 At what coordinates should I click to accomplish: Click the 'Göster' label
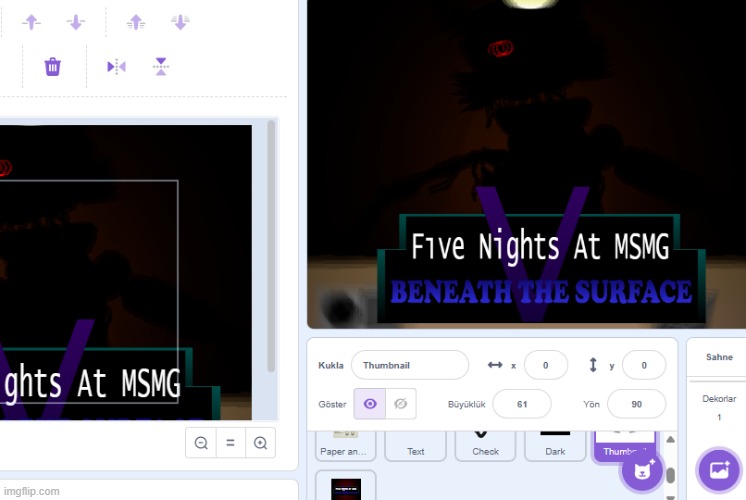click(x=332, y=404)
